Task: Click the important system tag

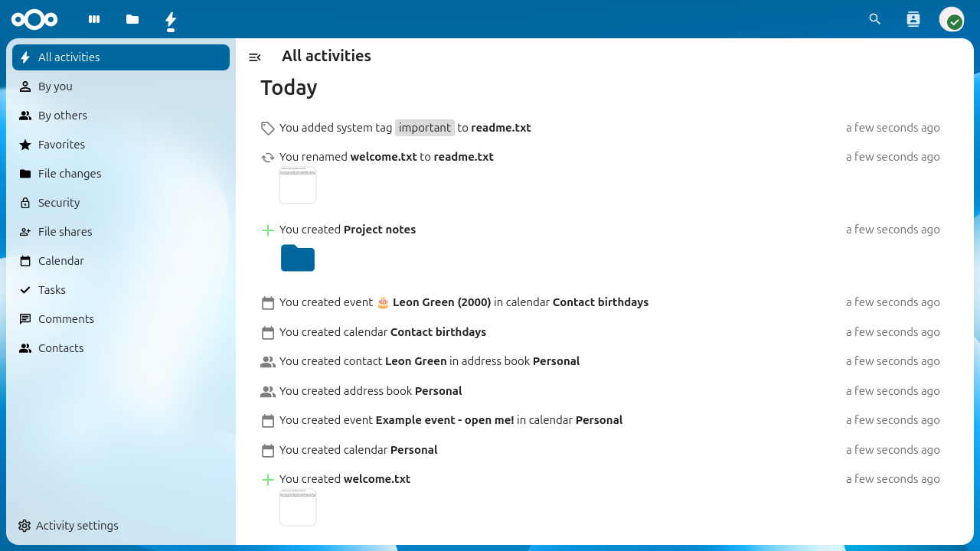Action: click(425, 128)
